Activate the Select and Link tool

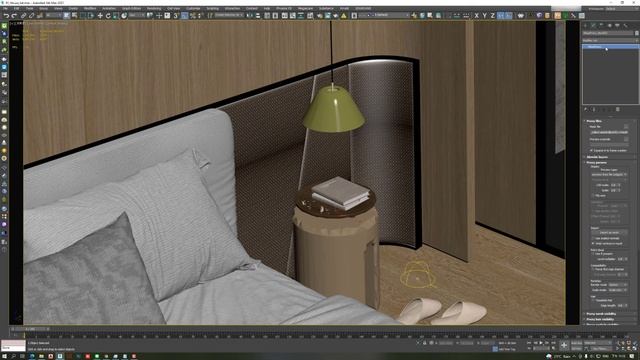pos(24,16)
